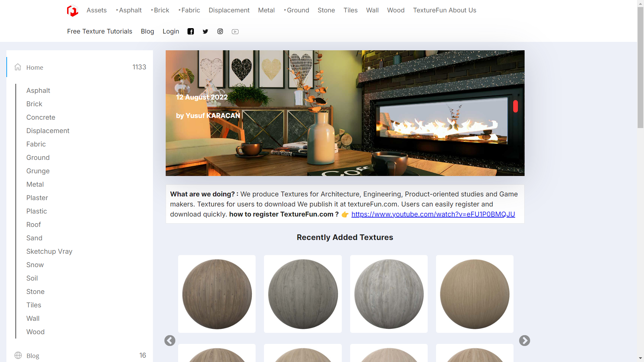
Task: Click the 1133 count beside Home
Action: 139,67
